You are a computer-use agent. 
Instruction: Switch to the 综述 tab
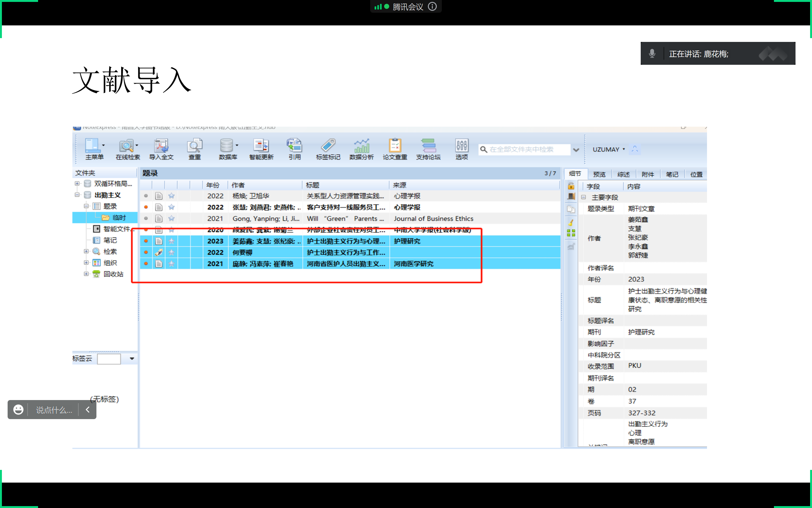623,174
